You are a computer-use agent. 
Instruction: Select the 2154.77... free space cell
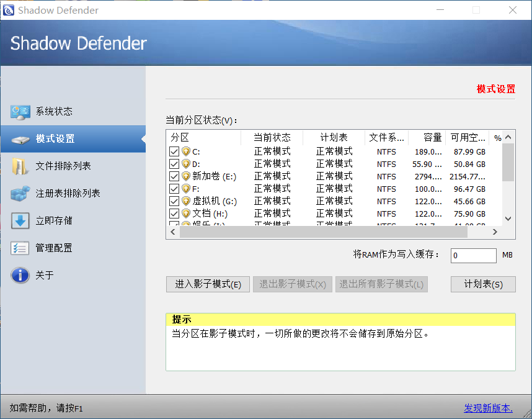(468, 176)
